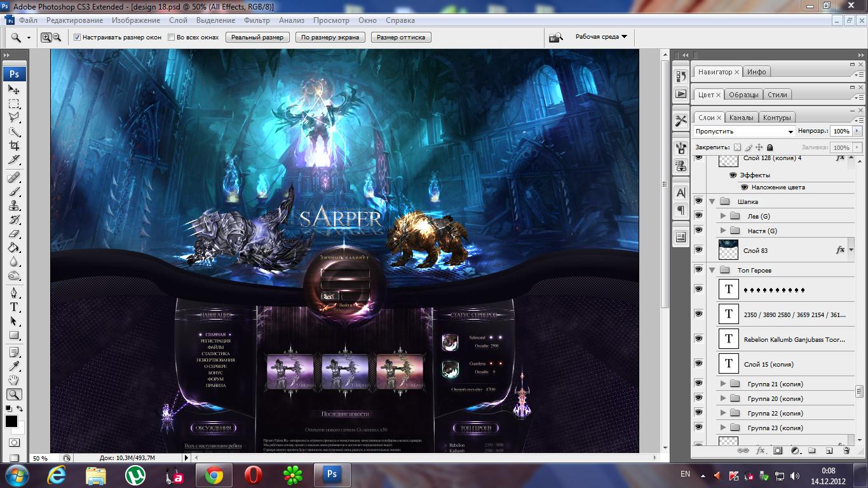Click the foreground color swatch
This screenshot has height=488, width=868.
click(11, 421)
